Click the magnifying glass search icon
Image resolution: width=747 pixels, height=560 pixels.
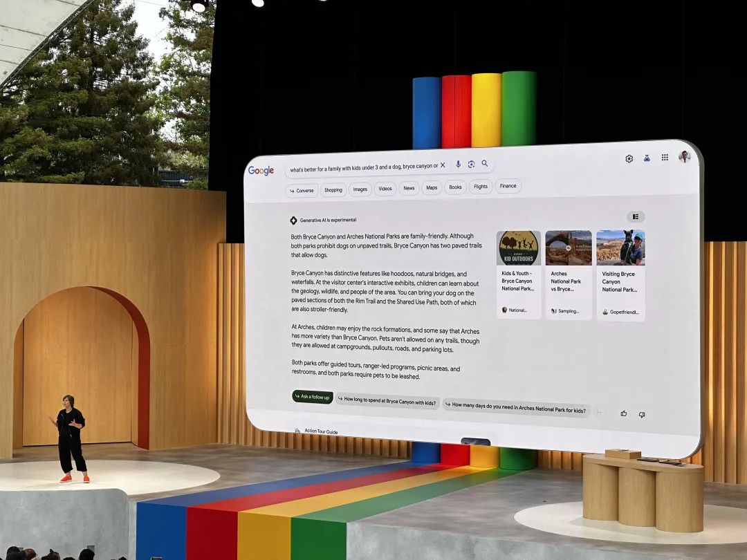(x=484, y=163)
